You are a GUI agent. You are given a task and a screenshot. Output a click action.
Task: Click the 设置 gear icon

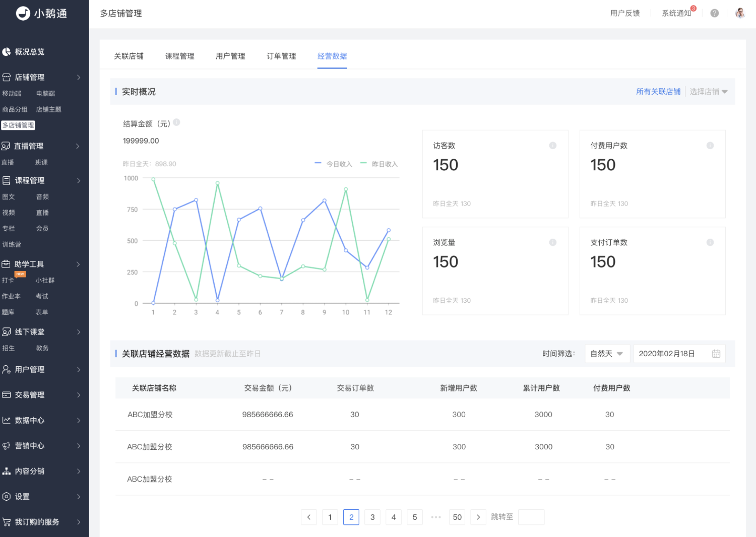7,497
